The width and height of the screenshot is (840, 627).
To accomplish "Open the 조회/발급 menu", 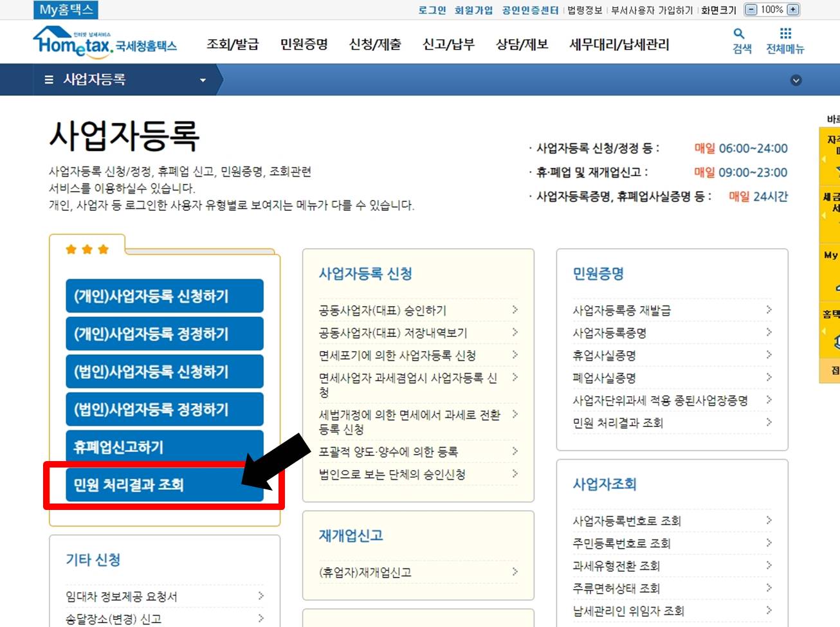I will 233,44.
